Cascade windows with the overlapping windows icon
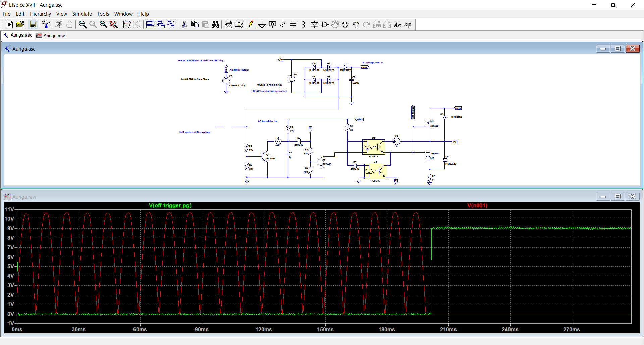 [161, 24]
